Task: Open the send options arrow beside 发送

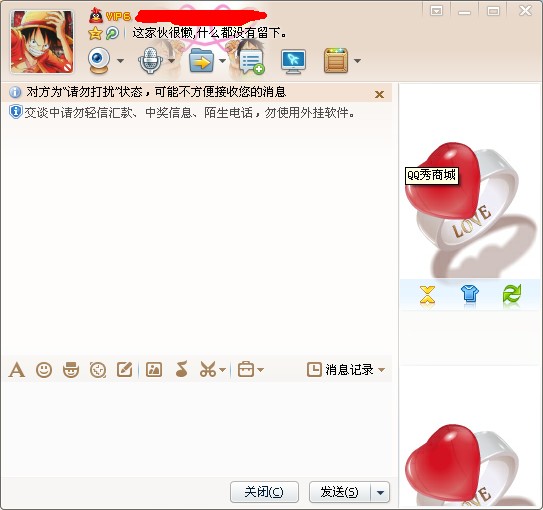Action: point(380,492)
